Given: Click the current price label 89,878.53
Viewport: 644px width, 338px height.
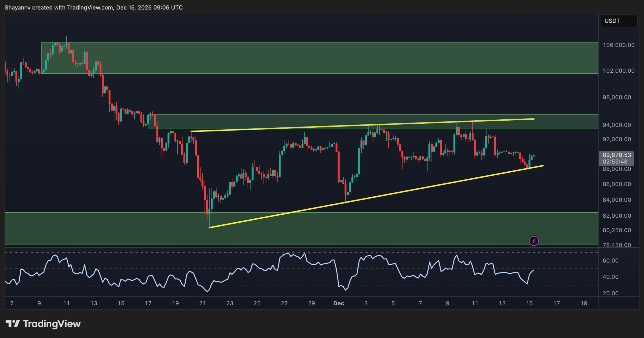Looking at the screenshot, I should [x=616, y=155].
